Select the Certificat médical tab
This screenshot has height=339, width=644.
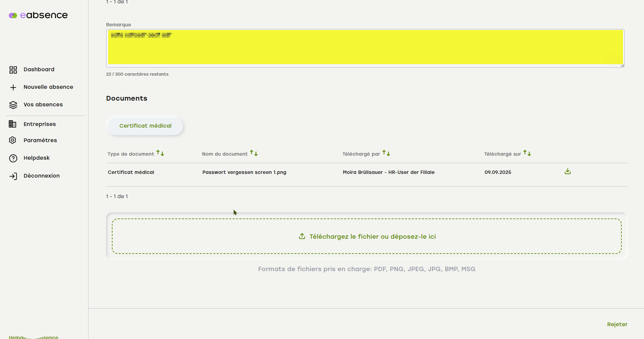tap(145, 126)
